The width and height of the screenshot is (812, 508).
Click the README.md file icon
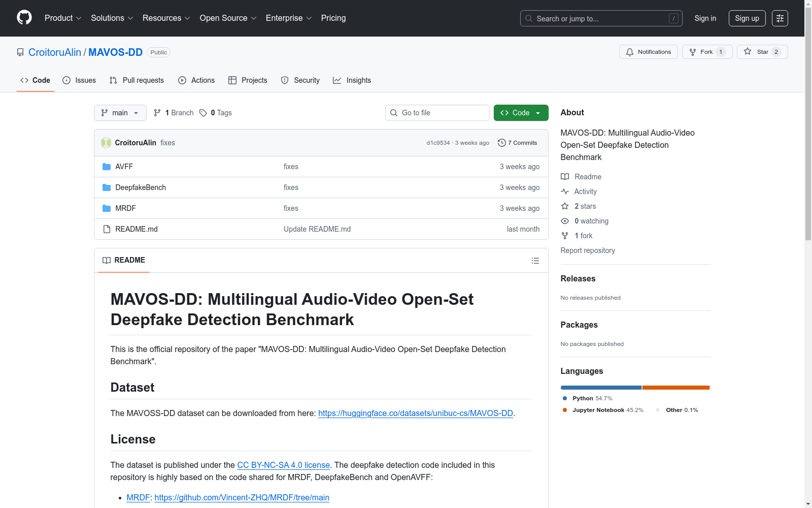[107, 229]
